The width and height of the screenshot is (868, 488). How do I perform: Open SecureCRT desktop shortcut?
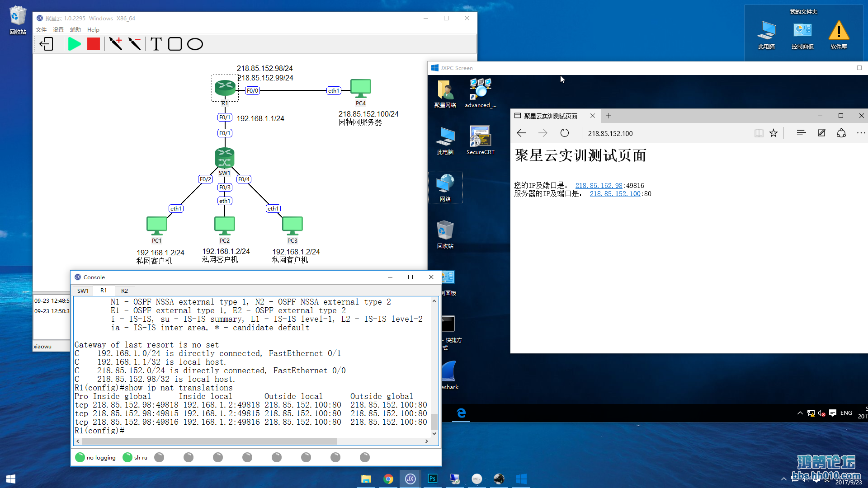(480, 140)
